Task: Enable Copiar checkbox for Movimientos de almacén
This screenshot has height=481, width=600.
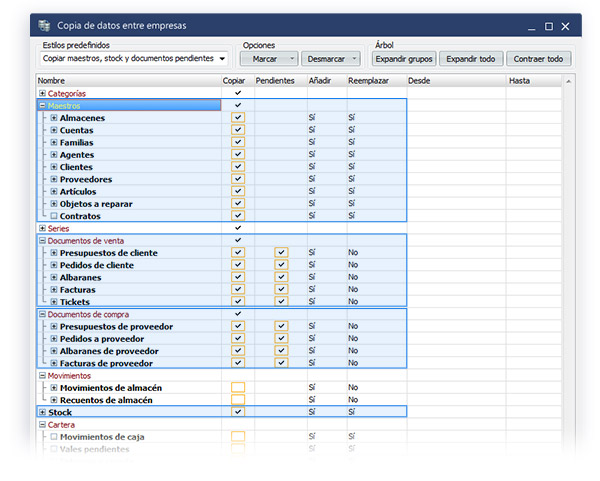Action: click(x=238, y=387)
